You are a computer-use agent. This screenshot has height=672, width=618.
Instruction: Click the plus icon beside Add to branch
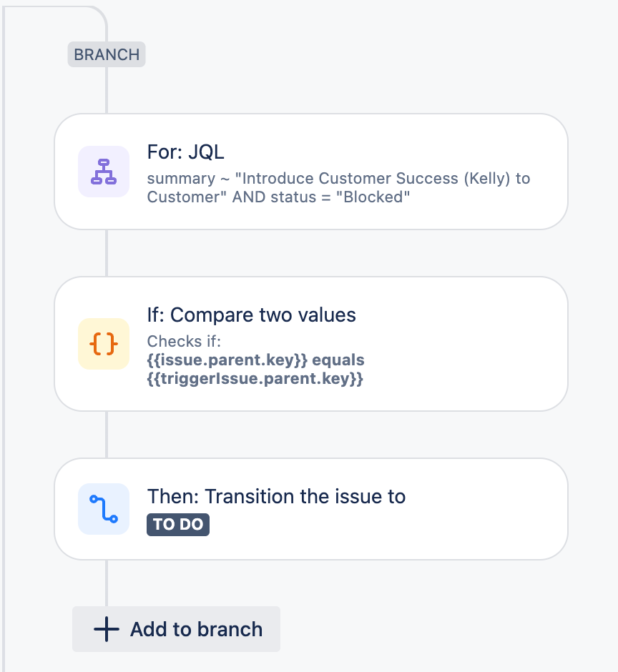[x=107, y=630]
